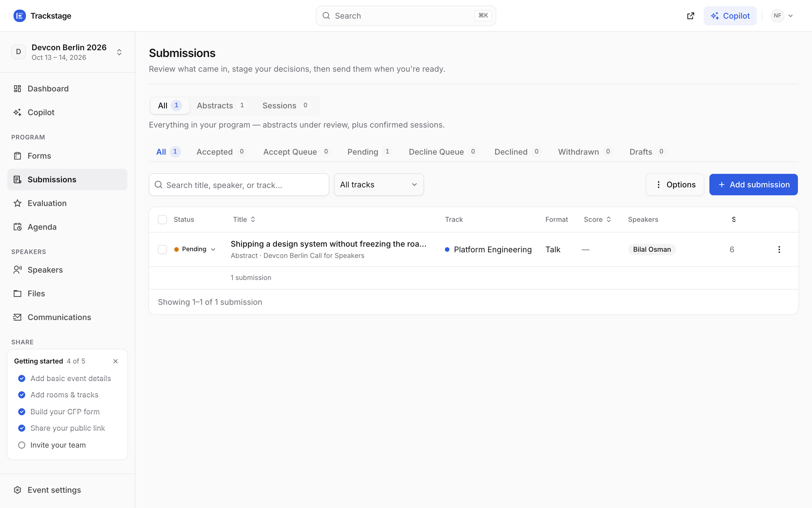Screen dimensions: 812x508
Task: Click the Status column header
Action: [184, 219]
